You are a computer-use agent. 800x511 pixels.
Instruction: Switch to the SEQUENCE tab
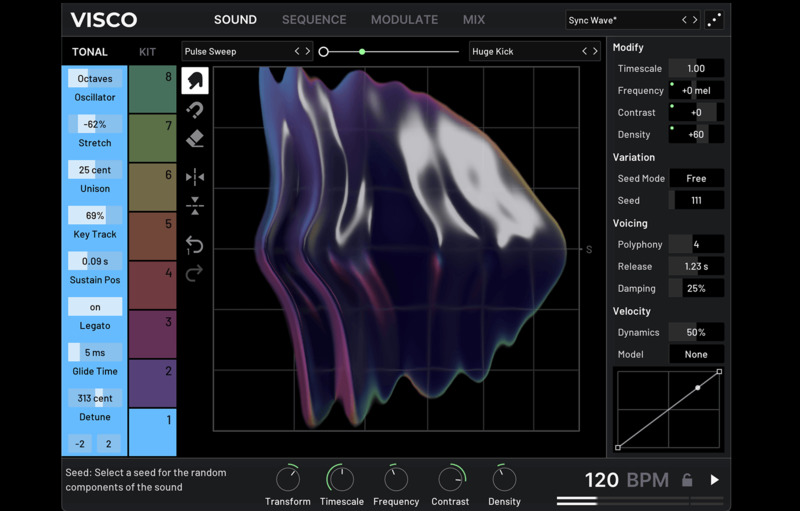(x=314, y=20)
